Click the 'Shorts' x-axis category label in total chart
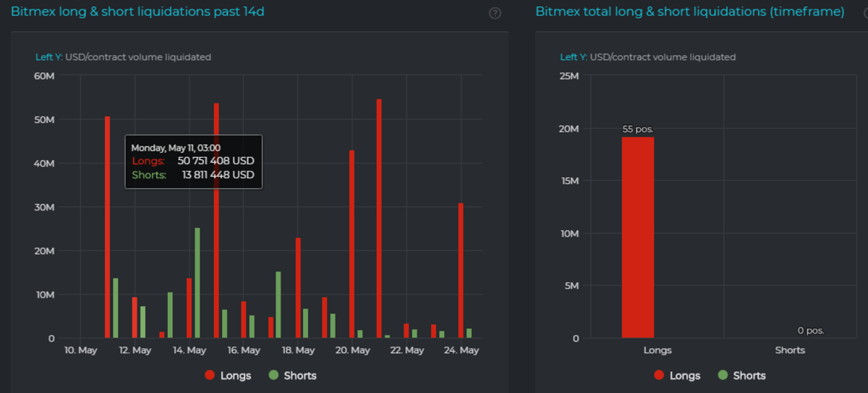 [x=790, y=350]
